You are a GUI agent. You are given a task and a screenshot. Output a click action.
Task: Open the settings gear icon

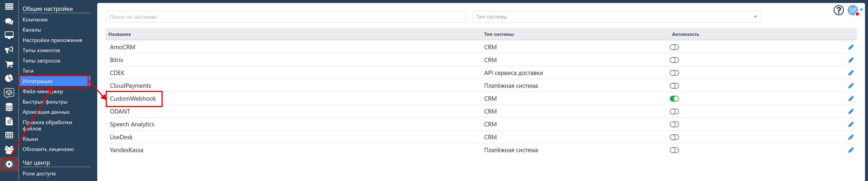coord(9,164)
